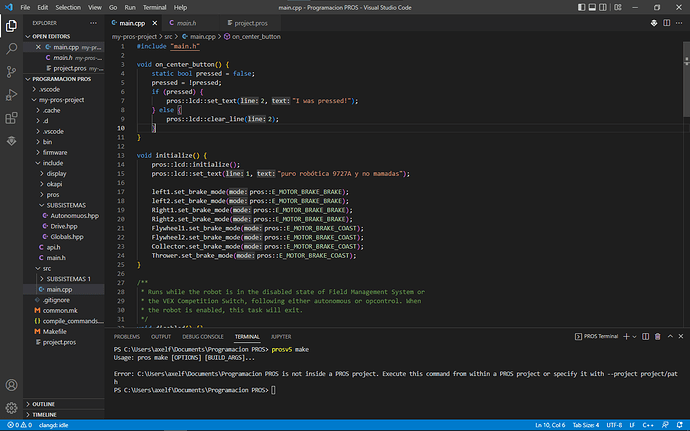
Task: Kill terminal with trash icon
Action: coord(657,336)
